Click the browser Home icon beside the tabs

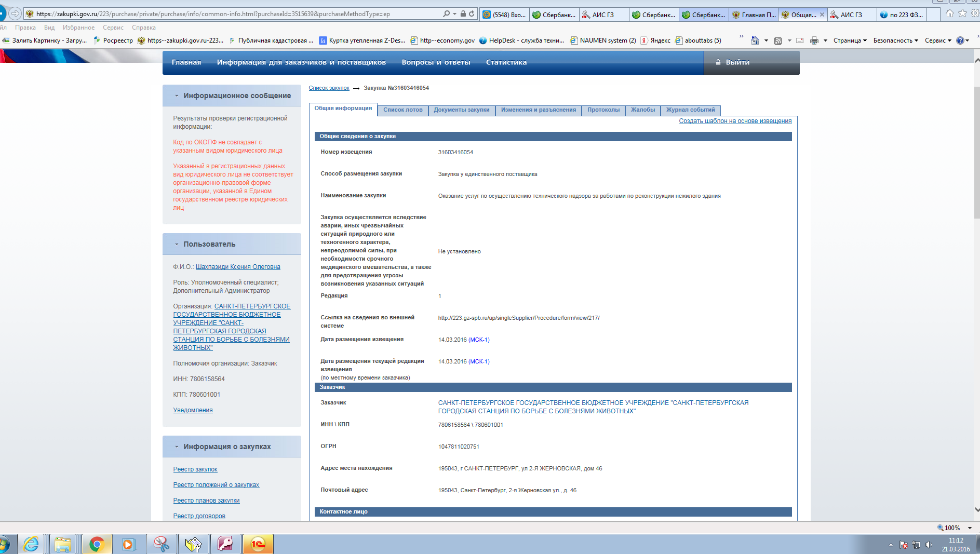point(950,14)
